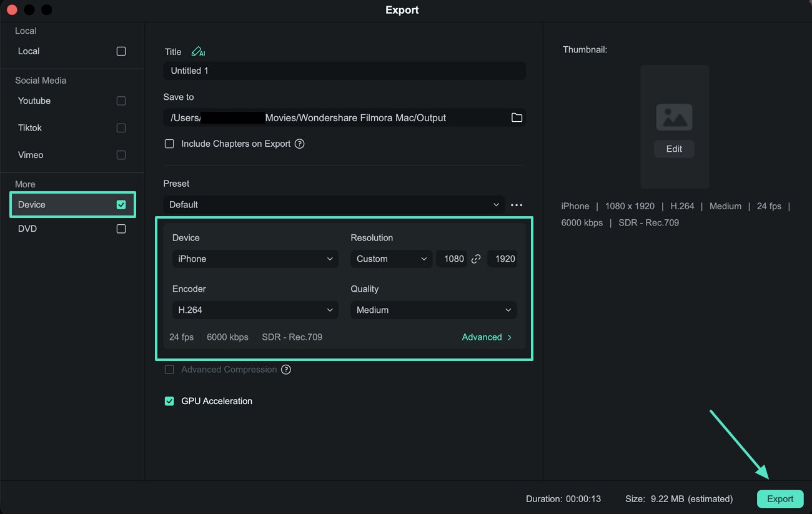Open the Encoder H.264 dropdown
812x514 pixels.
coord(255,310)
